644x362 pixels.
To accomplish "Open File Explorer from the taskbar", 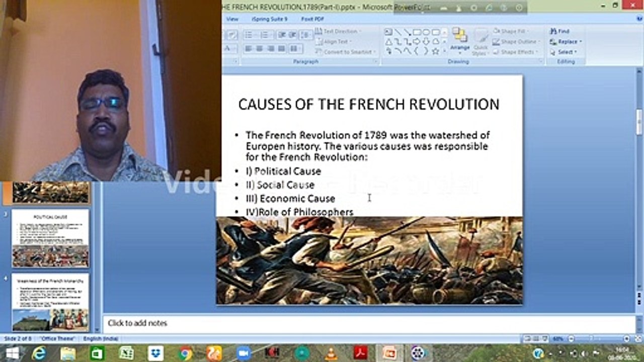I will 68,353.
